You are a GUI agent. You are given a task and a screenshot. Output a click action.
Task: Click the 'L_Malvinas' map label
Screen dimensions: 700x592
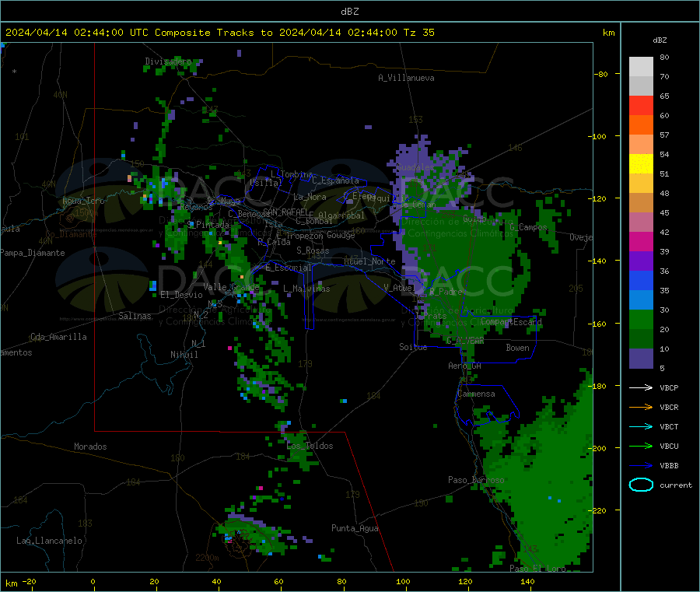(306, 289)
